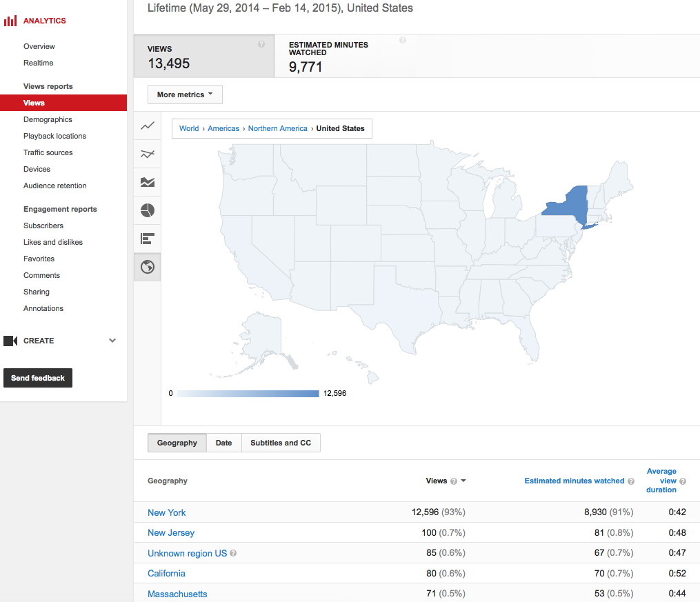This screenshot has height=602, width=700.
Task: Switch to the multi-line comparison chart icon
Action: [147, 154]
